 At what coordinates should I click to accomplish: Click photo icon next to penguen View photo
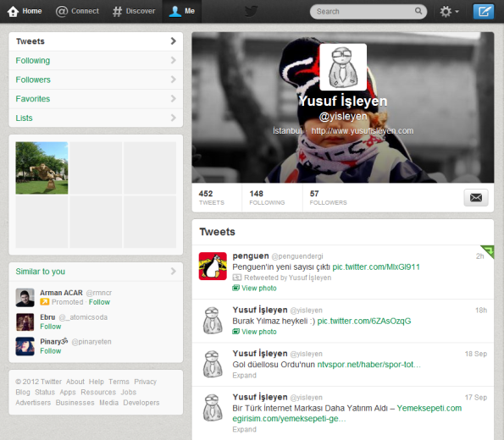[236, 288]
